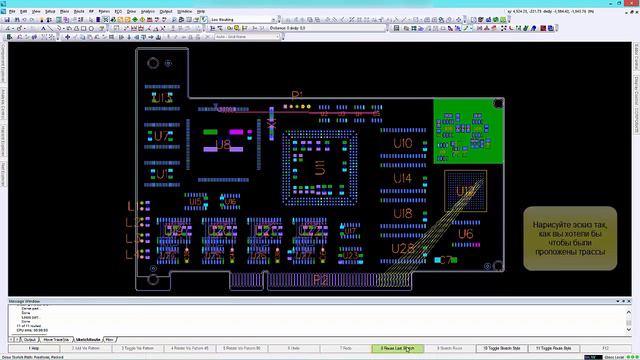Open the Route menu
The image size is (640, 360).
pyautogui.click(x=79, y=11)
